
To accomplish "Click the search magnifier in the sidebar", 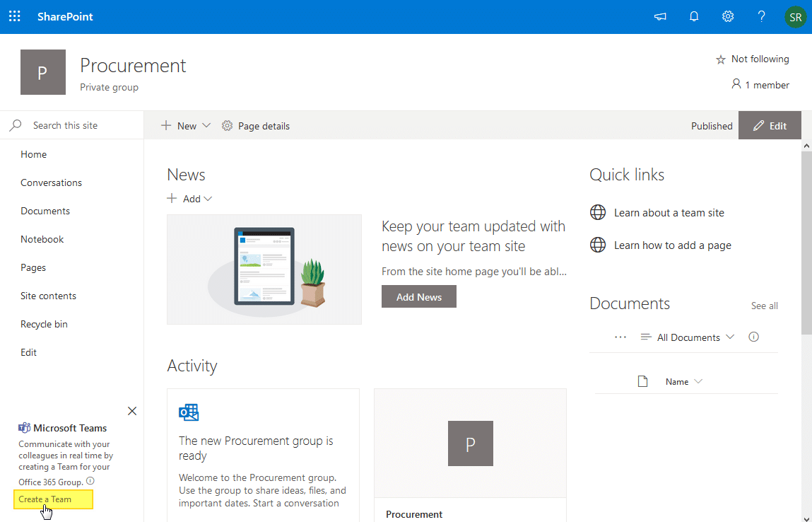I will (x=14, y=124).
